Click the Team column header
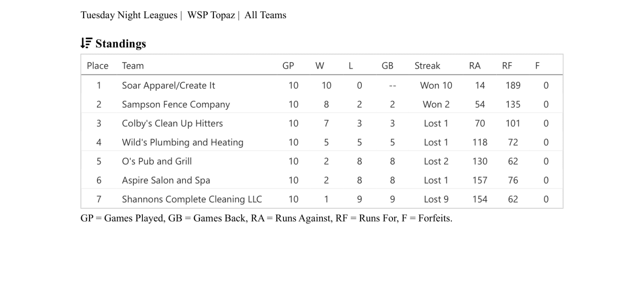Image resolution: width=644 pixels, height=289 pixels. point(133,66)
